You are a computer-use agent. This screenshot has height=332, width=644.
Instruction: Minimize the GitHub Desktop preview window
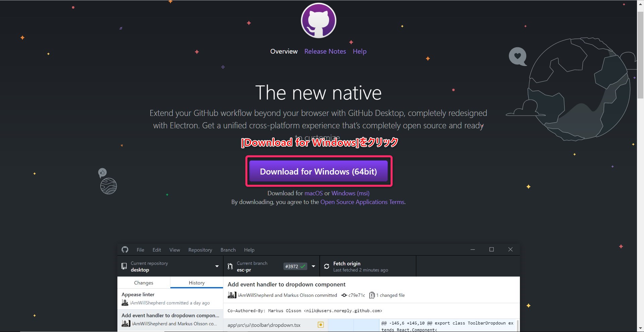[473, 250]
